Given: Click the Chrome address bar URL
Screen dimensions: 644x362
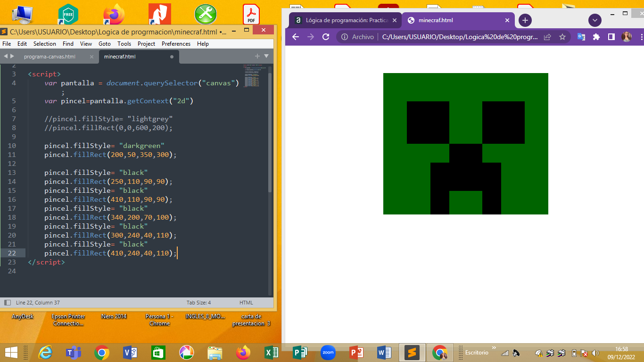Looking at the screenshot, I should [x=460, y=37].
